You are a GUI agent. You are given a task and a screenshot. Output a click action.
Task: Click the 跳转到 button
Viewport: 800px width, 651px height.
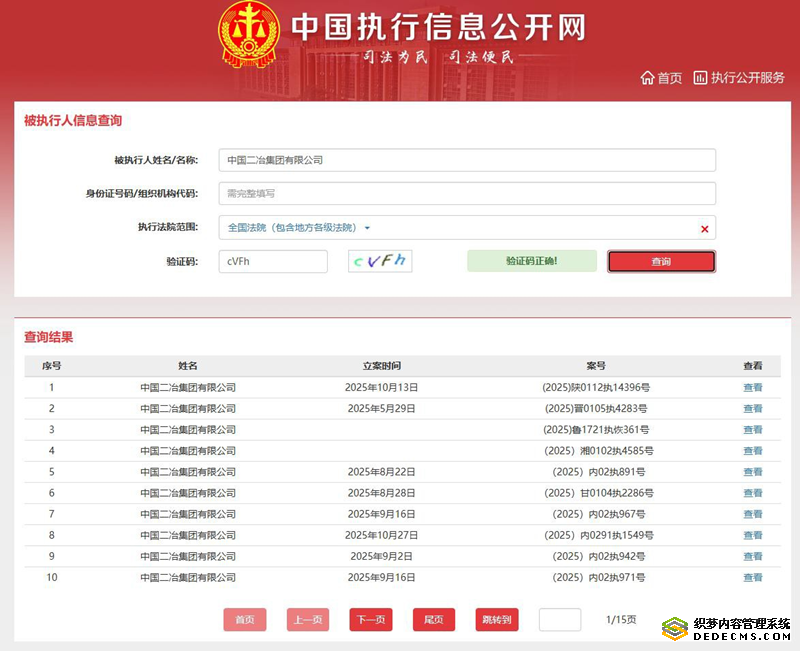tap(497, 620)
